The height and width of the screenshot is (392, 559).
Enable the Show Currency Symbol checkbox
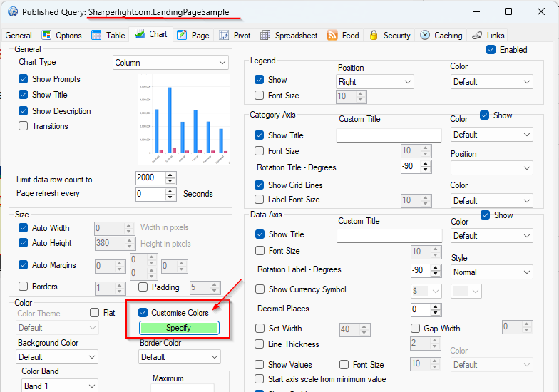(x=260, y=289)
